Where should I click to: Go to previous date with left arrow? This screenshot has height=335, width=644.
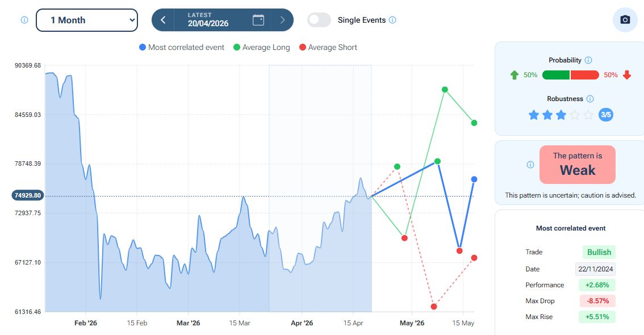point(163,20)
